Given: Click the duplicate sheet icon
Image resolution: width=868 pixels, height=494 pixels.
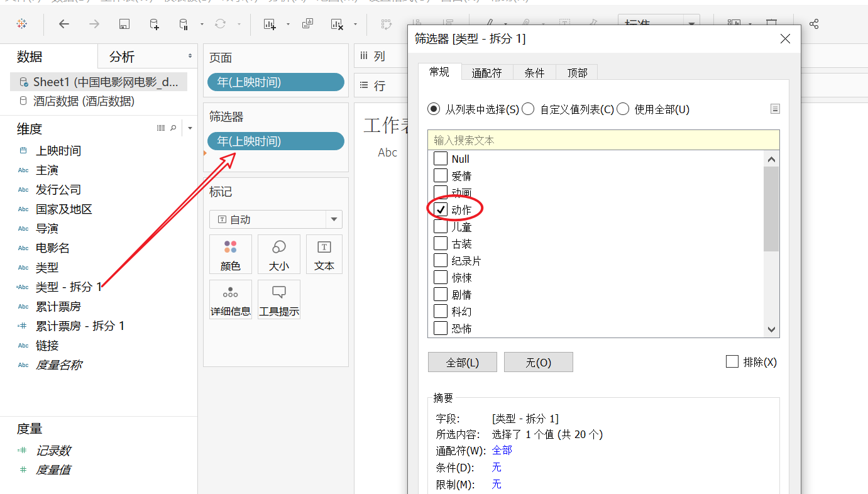Looking at the screenshot, I should tap(307, 24).
